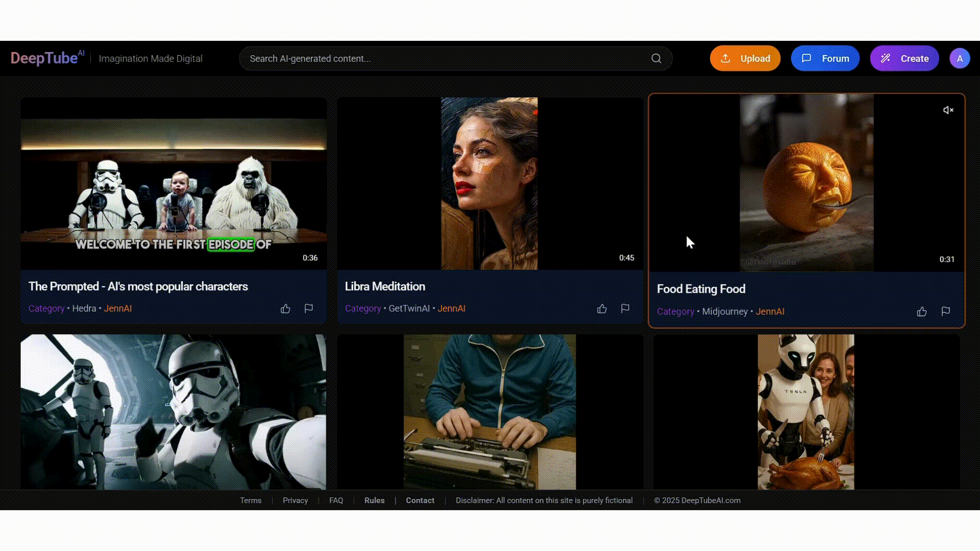The width and height of the screenshot is (980, 551).
Task: Click the 0:31 duration badge
Action: tap(947, 260)
